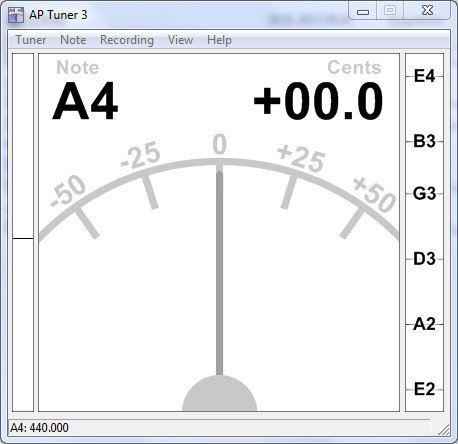Click the maximize button in the title bar

(x=390, y=11)
